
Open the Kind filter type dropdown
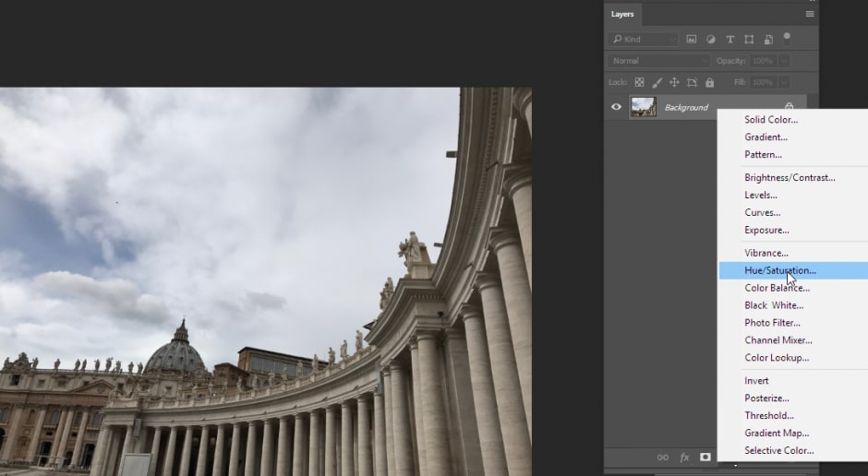coord(644,40)
